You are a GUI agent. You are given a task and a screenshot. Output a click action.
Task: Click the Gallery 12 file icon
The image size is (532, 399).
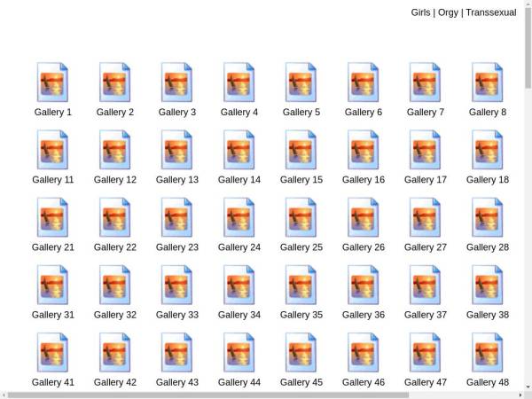[x=114, y=150]
